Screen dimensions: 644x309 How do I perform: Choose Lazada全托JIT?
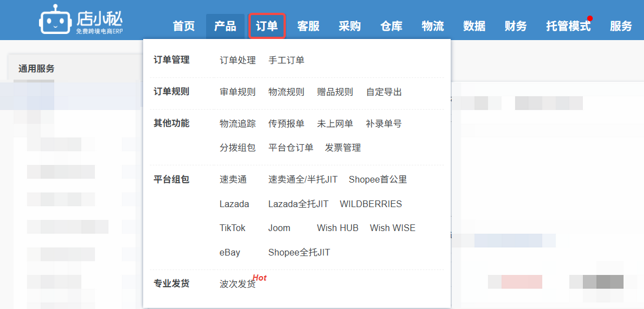(x=299, y=204)
